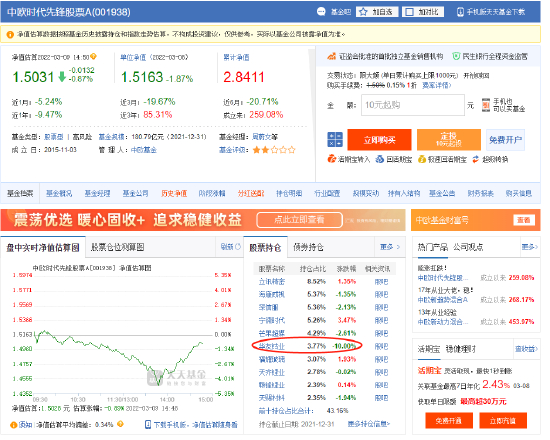Click the 立即充值 button
Screen dimensions: 550x440
coord(503,420)
